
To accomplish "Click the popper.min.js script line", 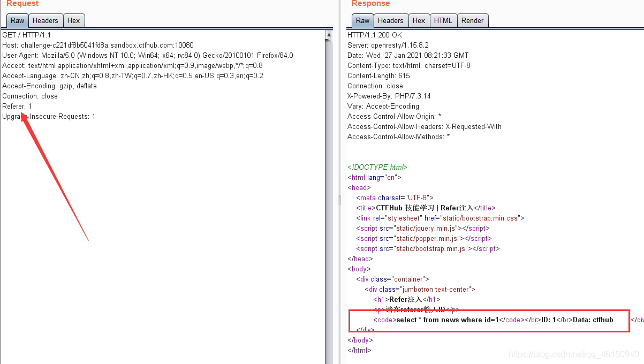I will tap(423, 239).
